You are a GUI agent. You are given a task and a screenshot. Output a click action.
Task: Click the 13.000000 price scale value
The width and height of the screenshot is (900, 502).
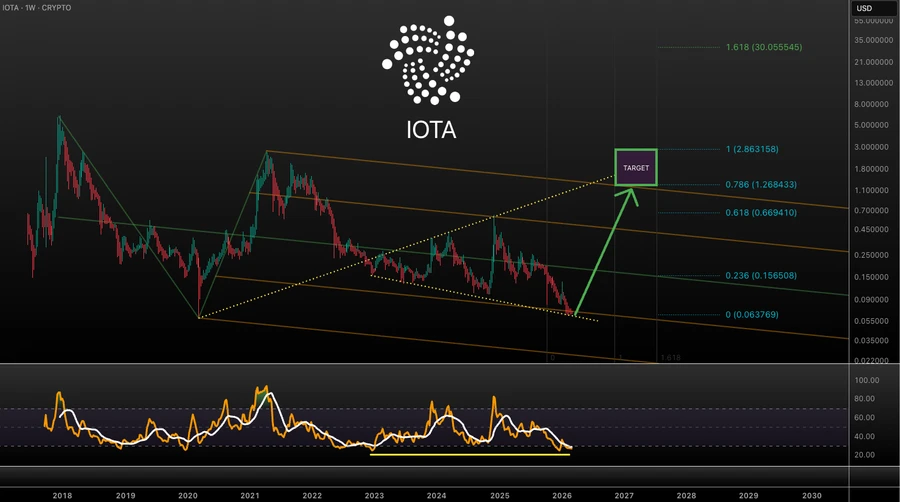pos(874,83)
